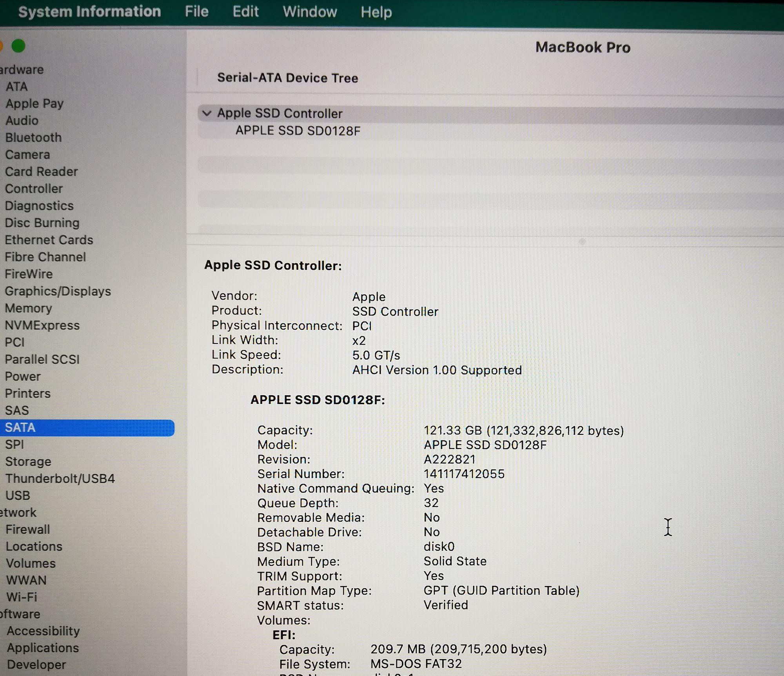Select Wi-Fi in the sidebar
The height and width of the screenshot is (676, 784).
(22, 597)
